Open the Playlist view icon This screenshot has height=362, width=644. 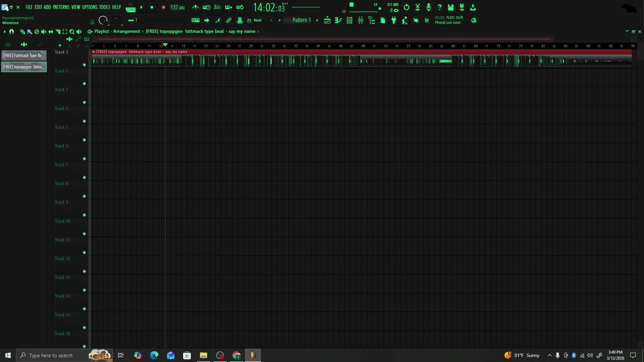tap(327, 20)
